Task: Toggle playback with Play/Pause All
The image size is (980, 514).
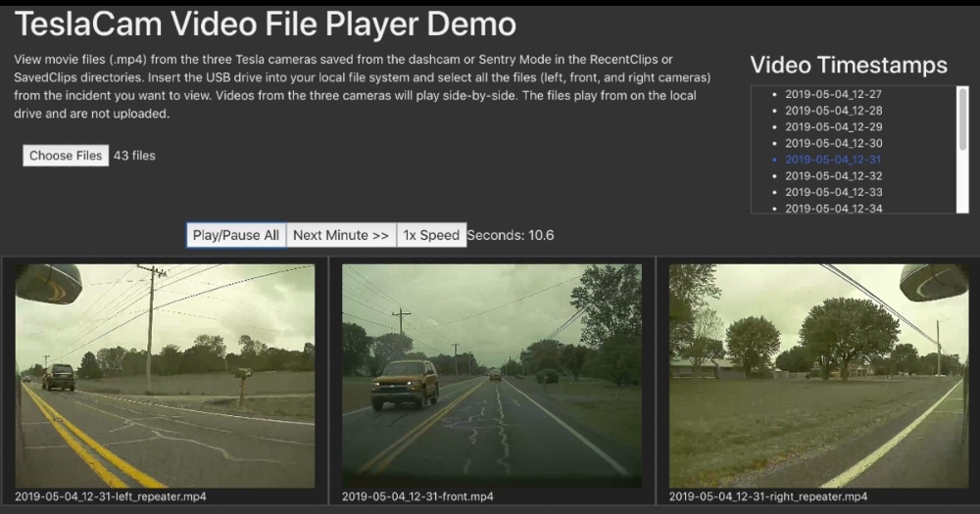Action: click(x=236, y=235)
